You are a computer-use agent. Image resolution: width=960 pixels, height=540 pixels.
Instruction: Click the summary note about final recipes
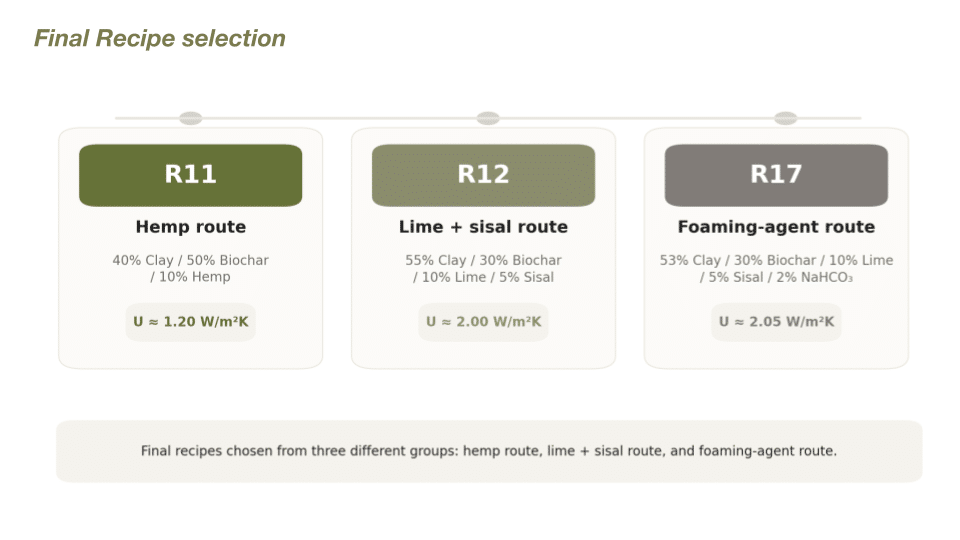point(488,451)
